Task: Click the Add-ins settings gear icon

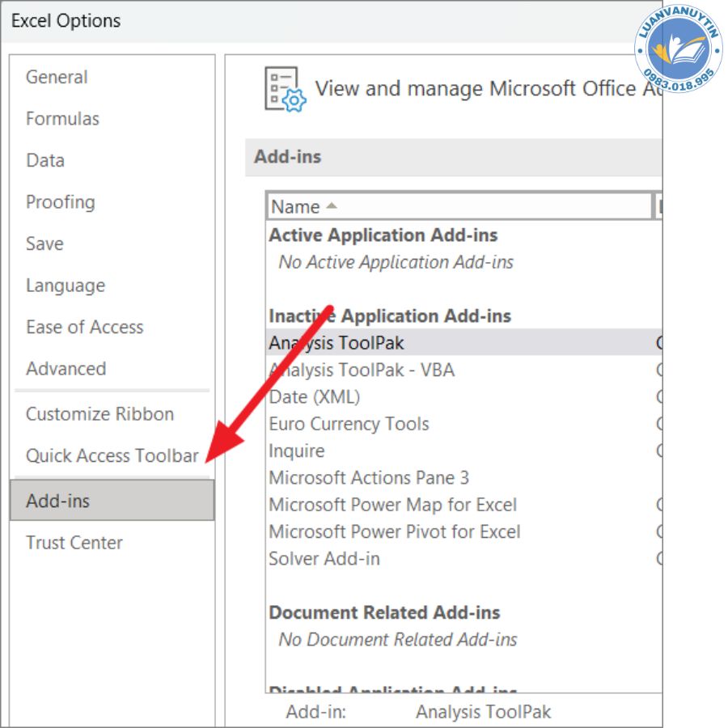Action: pos(285,89)
